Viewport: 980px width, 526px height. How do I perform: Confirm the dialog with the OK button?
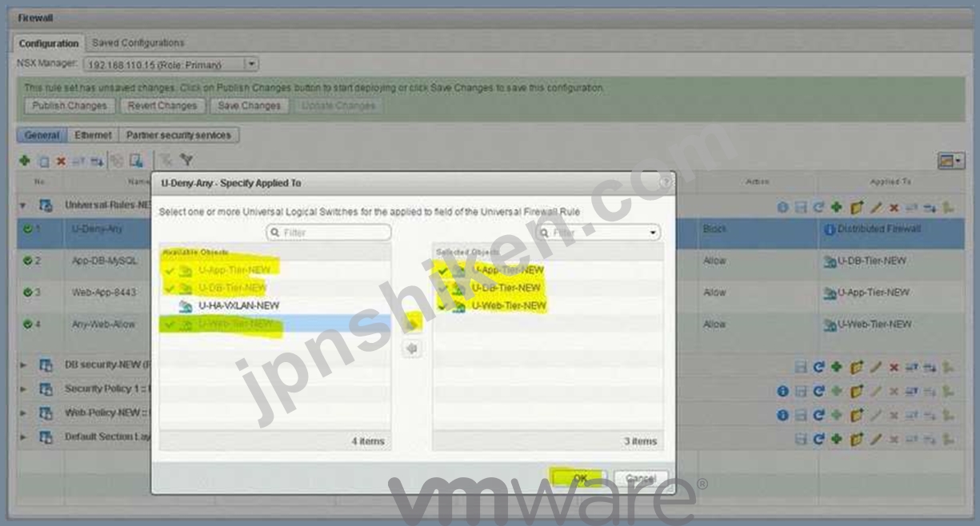pos(579,477)
